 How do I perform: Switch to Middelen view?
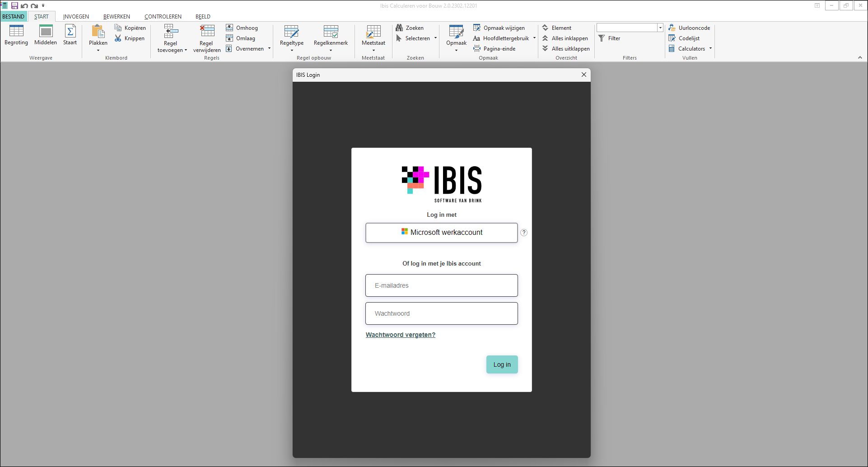point(46,35)
